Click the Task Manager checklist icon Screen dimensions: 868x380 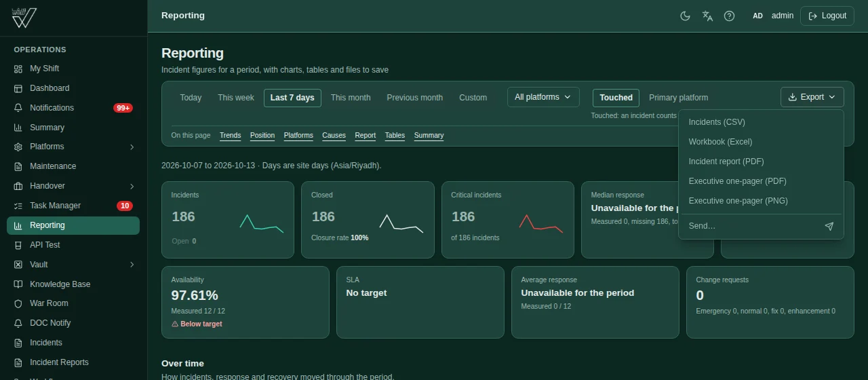pyautogui.click(x=18, y=206)
